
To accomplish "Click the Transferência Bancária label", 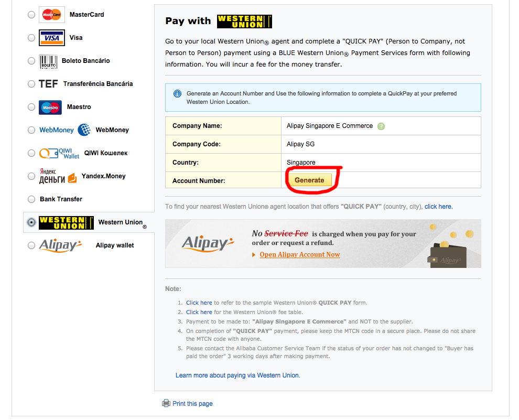I will pyautogui.click(x=98, y=84).
